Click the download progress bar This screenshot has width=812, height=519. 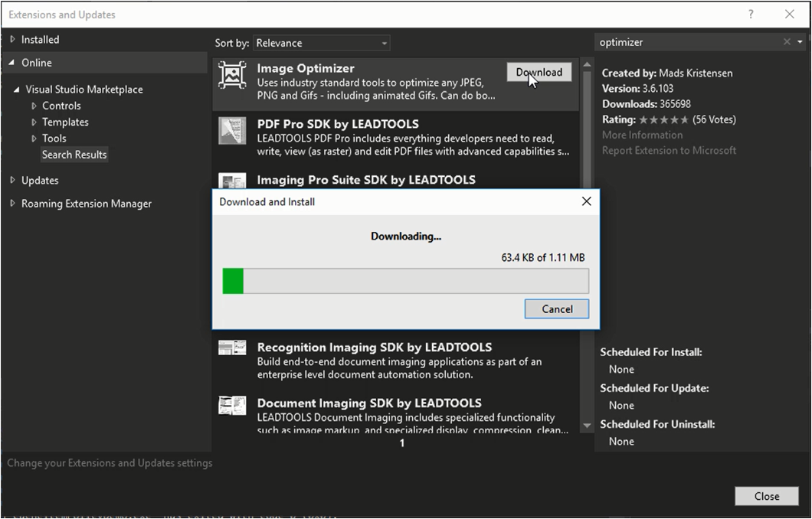click(405, 281)
